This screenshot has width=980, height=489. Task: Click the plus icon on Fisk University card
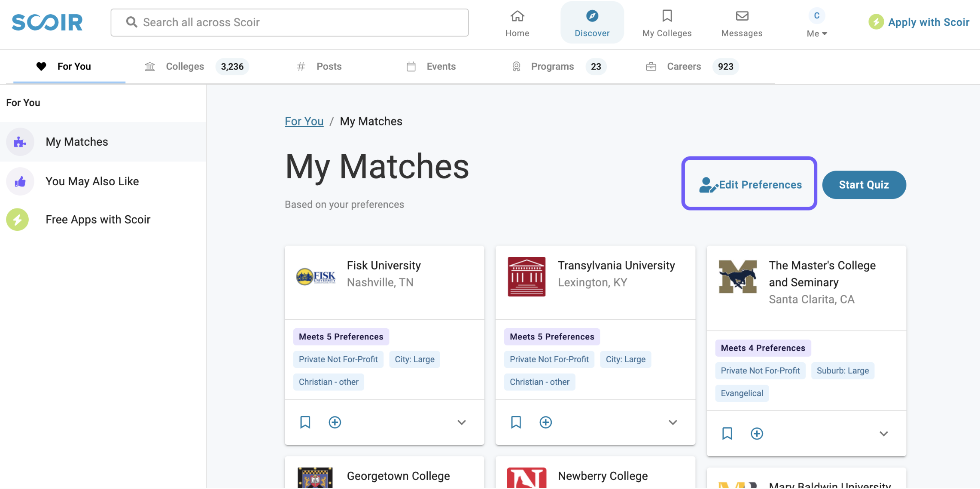pos(335,422)
